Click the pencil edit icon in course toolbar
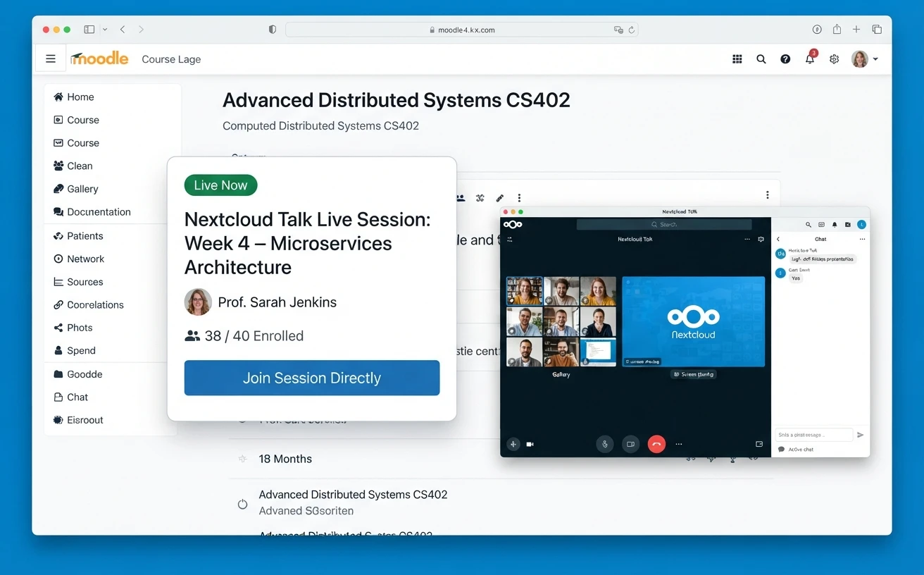 [500, 198]
